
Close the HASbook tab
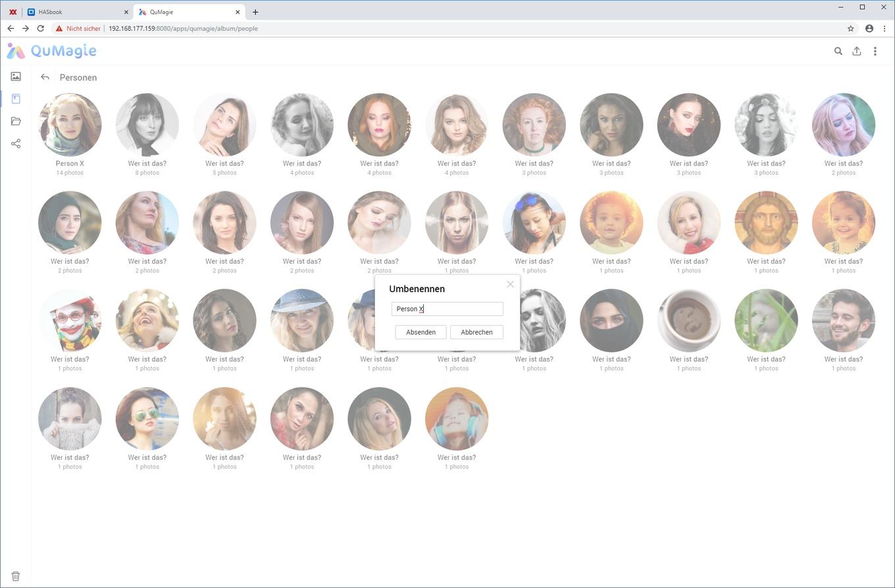pos(126,12)
